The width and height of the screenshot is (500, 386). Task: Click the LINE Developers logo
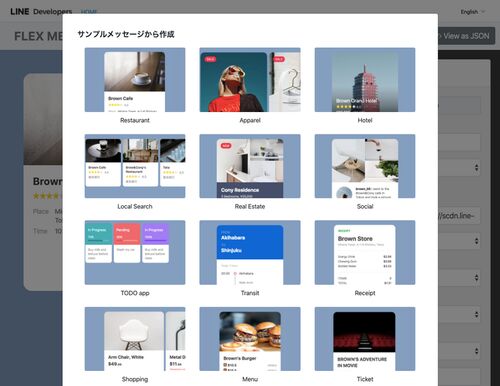tap(41, 11)
